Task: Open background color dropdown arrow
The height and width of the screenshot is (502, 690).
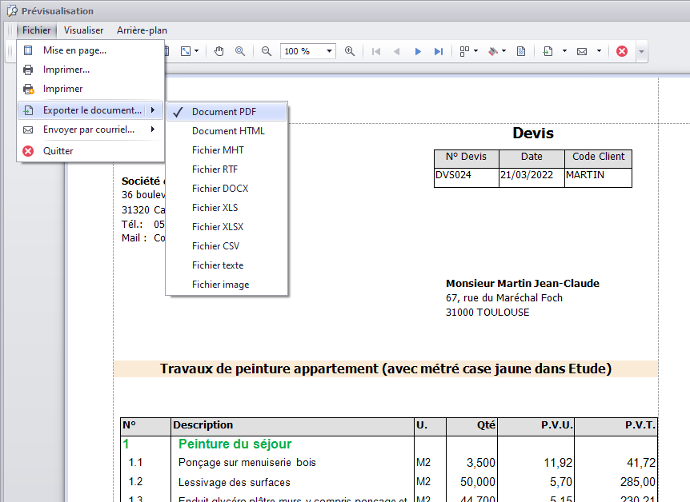Action: point(504,51)
